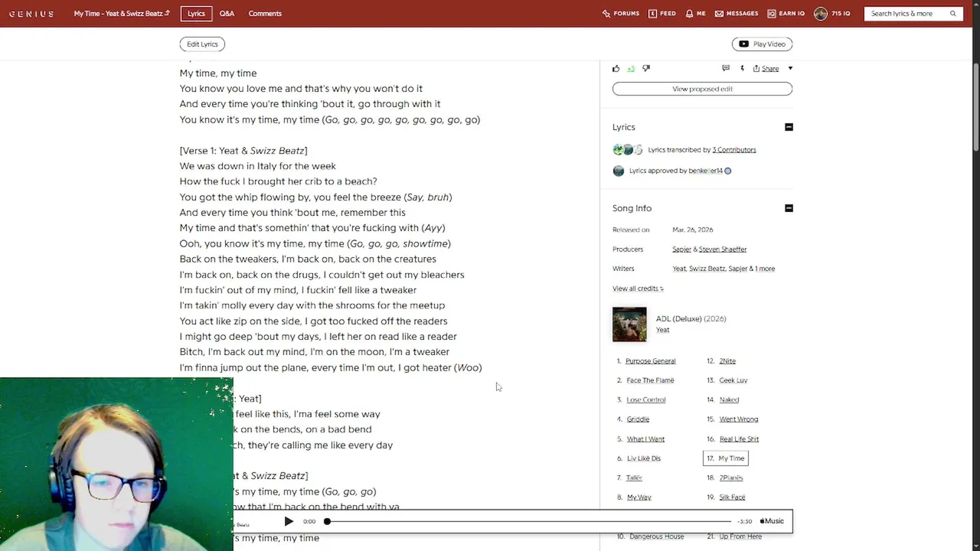Open track 6 Liv Like Dis
The width and height of the screenshot is (980, 551).
point(643,458)
